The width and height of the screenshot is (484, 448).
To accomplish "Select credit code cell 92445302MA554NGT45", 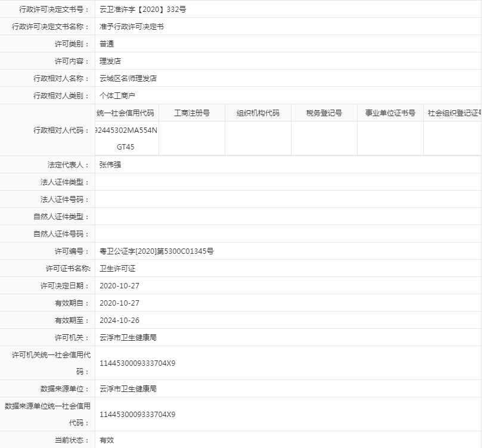I will point(126,139).
